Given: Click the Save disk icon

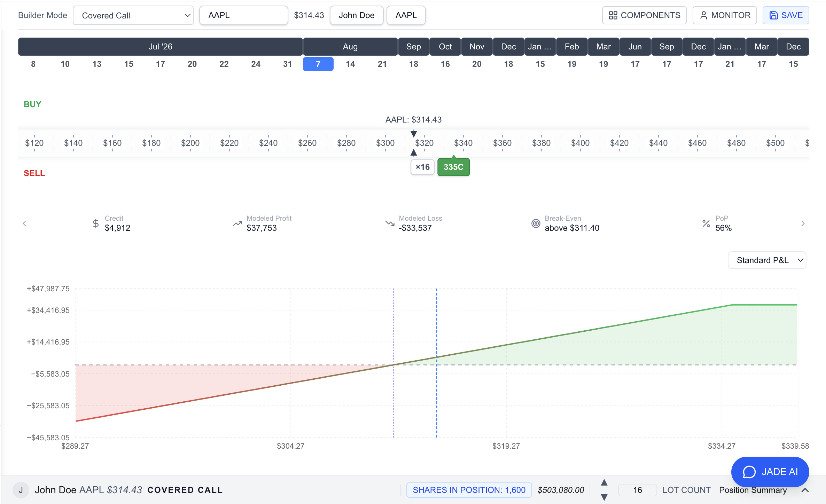Looking at the screenshot, I should click(773, 15).
